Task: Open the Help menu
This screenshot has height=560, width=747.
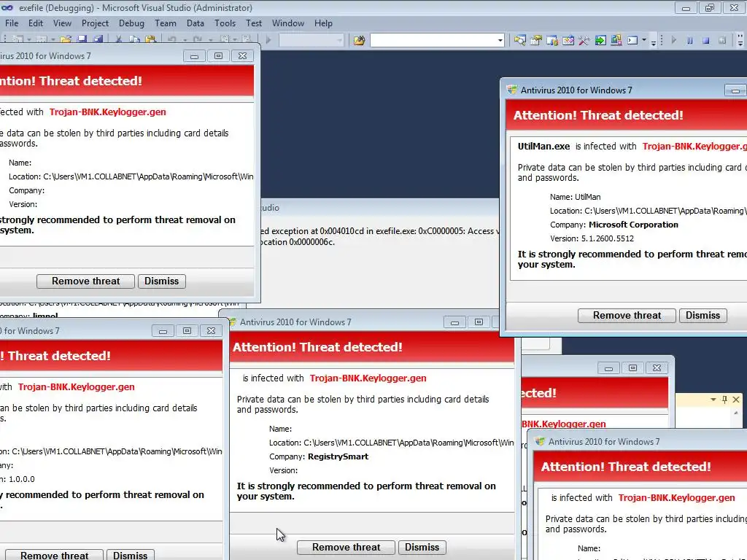Action: coord(323,23)
